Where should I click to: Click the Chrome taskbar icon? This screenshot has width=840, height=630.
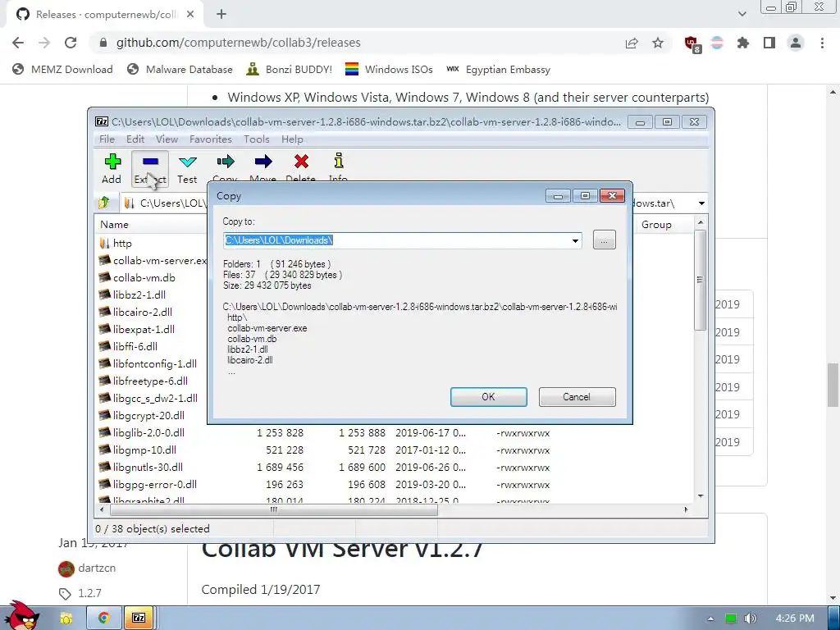pyautogui.click(x=104, y=618)
